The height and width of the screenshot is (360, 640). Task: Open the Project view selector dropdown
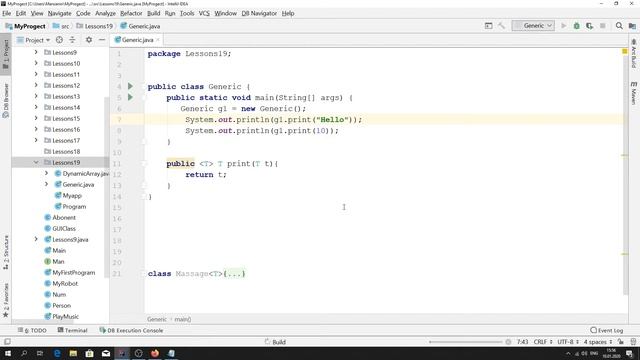tap(33, 40)
